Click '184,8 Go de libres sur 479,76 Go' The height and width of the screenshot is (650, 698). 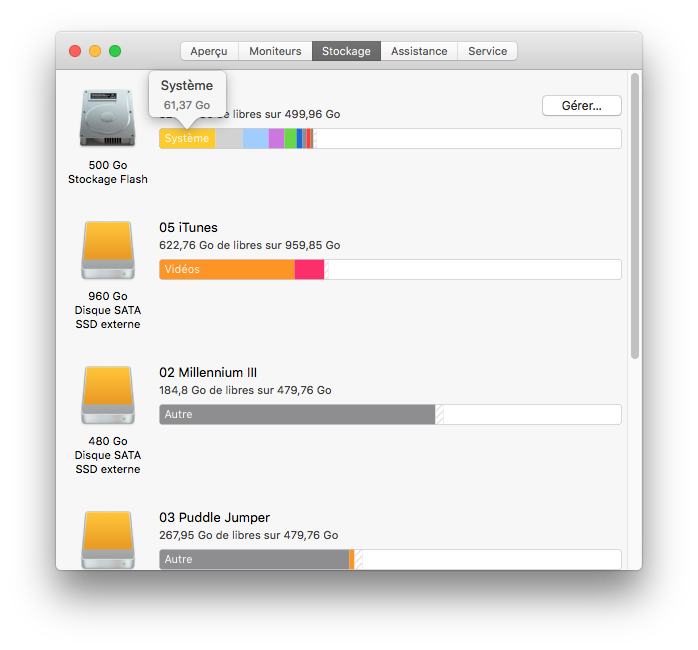[x=245, y=390]
